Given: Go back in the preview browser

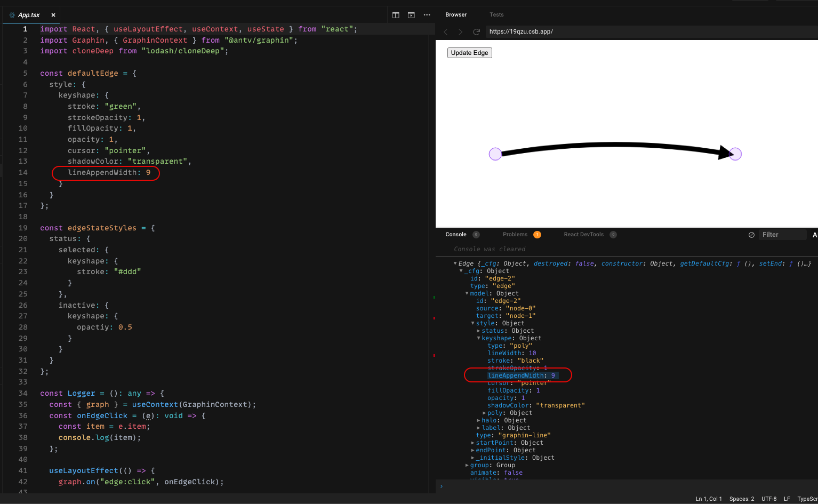Looking at the screenshot, I should coord(446,32).
